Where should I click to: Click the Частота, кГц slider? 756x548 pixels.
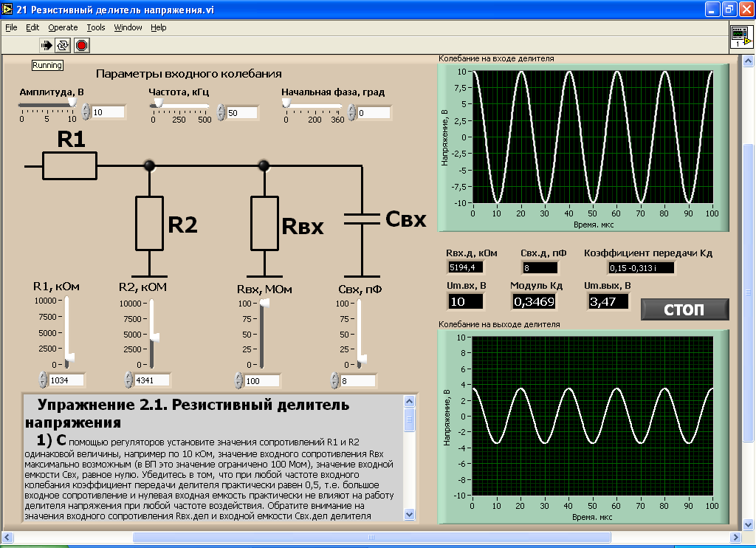coord(179,105)
